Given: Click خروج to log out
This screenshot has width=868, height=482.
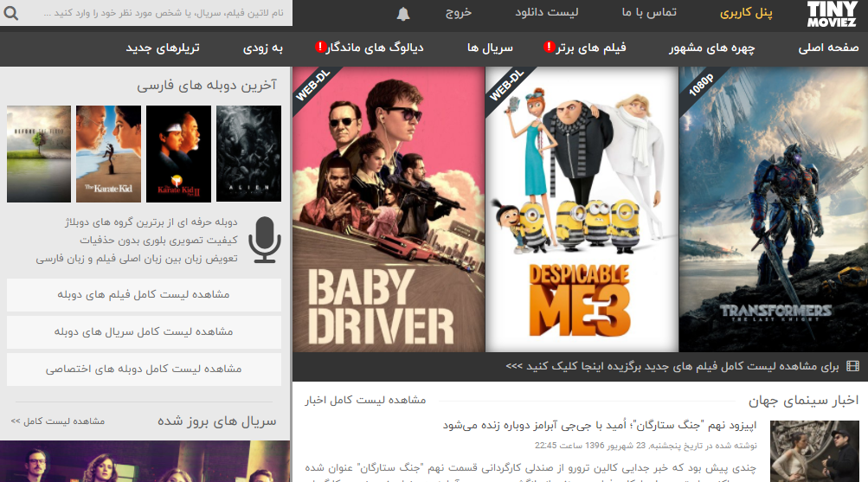Looking at the screenshot, I should 459,13.
